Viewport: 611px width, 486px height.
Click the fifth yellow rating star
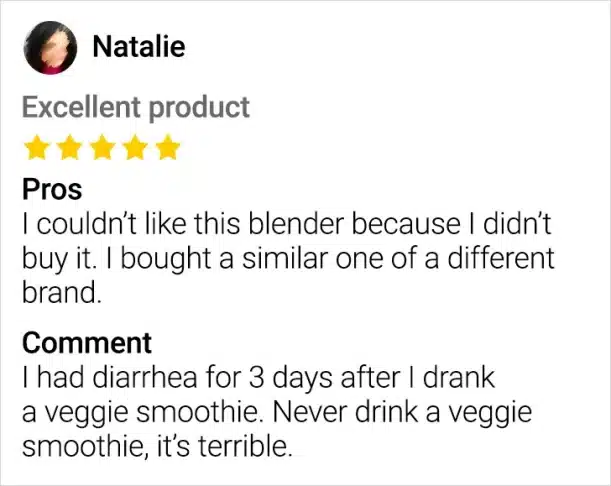[168, 148]
